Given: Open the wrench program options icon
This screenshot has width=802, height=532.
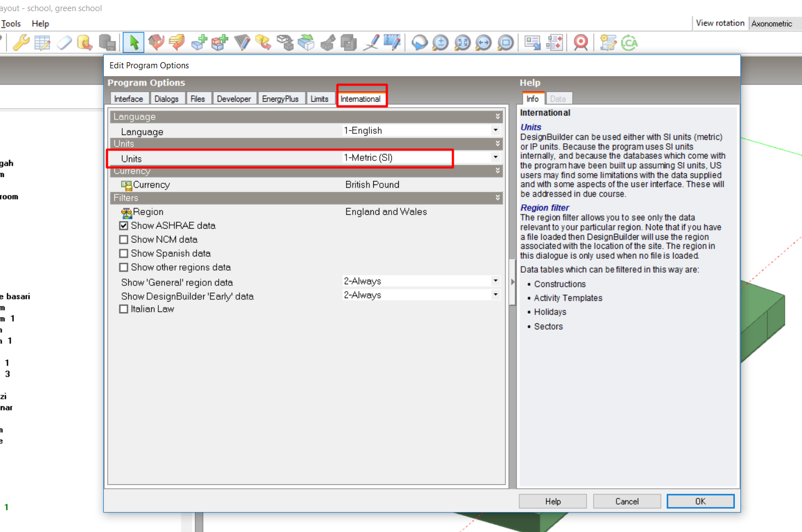Looking at the screenshot, I should pyautogui.click(x=21, y=43).
